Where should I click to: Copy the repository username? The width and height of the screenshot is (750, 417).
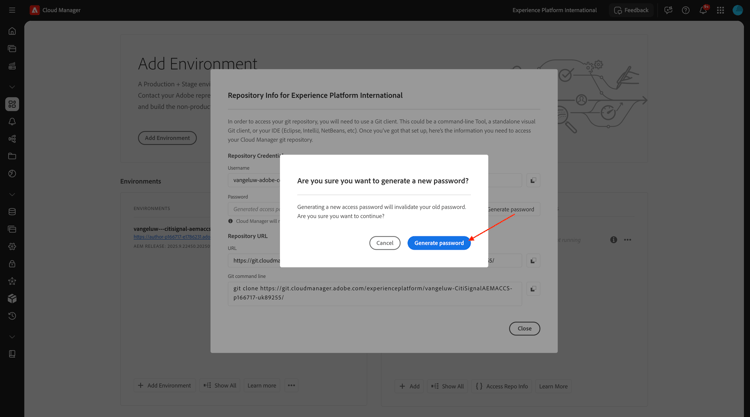pos(533,180)
